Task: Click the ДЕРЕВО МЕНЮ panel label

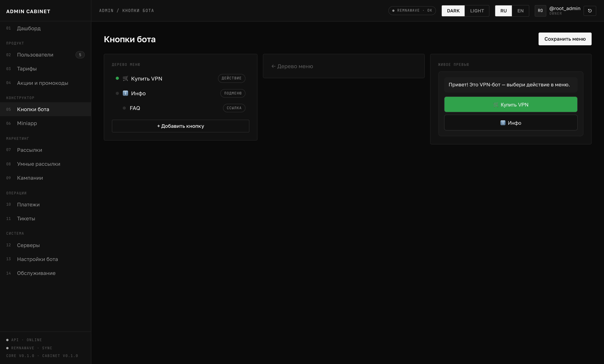Action: (x=126, y=64)
